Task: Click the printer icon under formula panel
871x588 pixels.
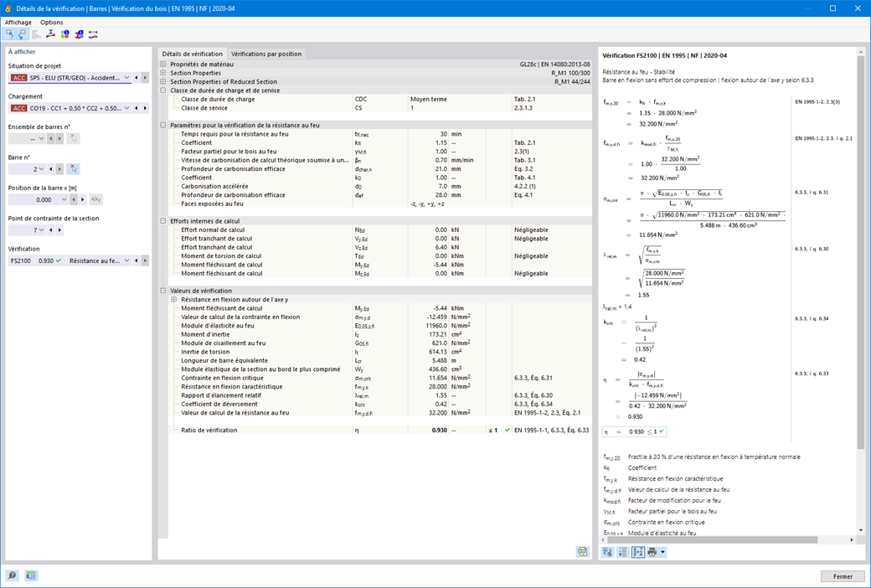Action: pos(652,553)
